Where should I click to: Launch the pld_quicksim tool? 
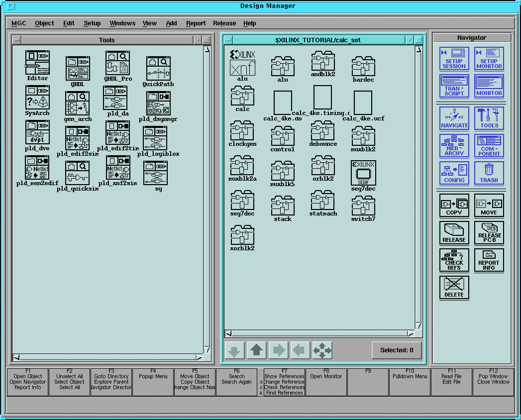(78, 173)
